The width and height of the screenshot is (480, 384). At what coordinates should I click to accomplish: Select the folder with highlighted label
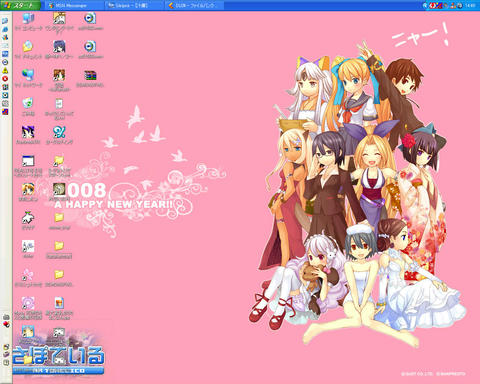(x=59, y=246)
